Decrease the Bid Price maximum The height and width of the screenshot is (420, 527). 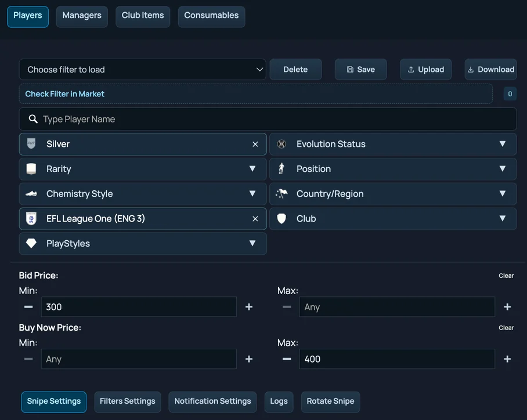(x=287, y=307)
